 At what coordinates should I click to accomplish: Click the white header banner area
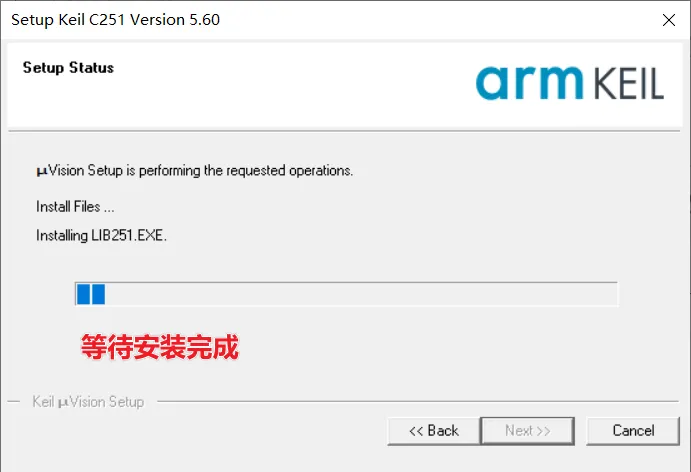click(x=345, y=85)
